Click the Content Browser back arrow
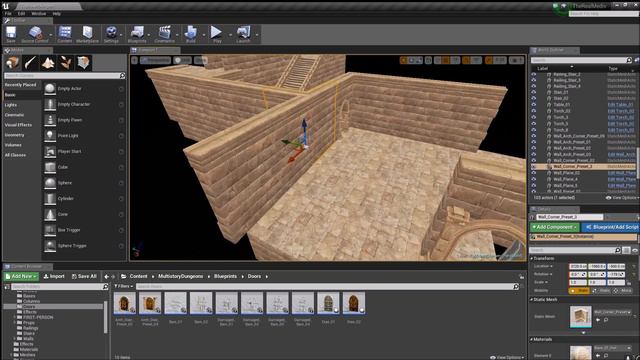Image resolution: width=640 pixels, height=360 pixels. [107, 277]
